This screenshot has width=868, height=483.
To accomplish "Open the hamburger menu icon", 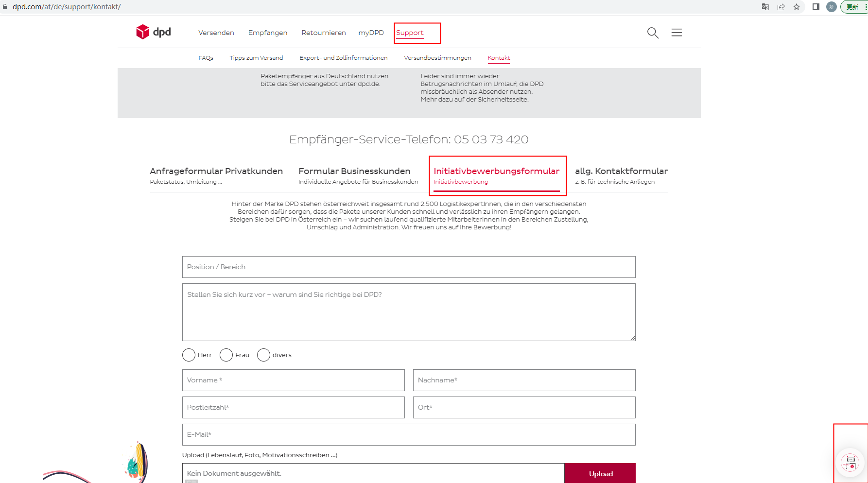I will [677, 33].
